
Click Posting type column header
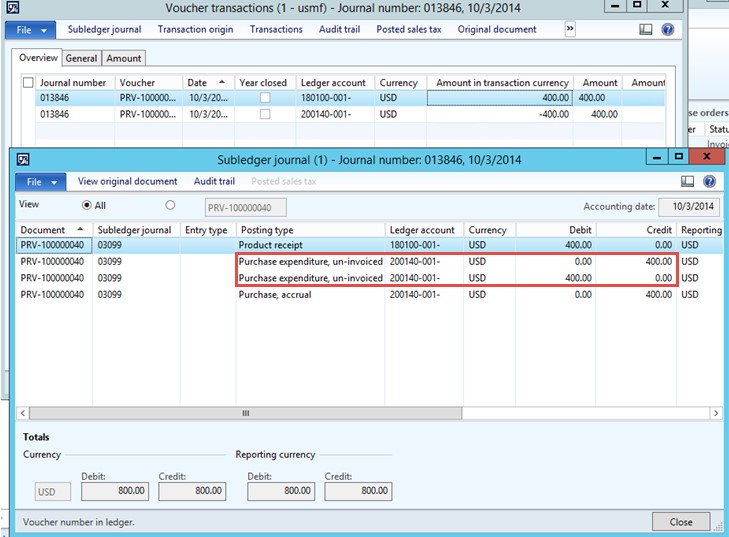311,230
